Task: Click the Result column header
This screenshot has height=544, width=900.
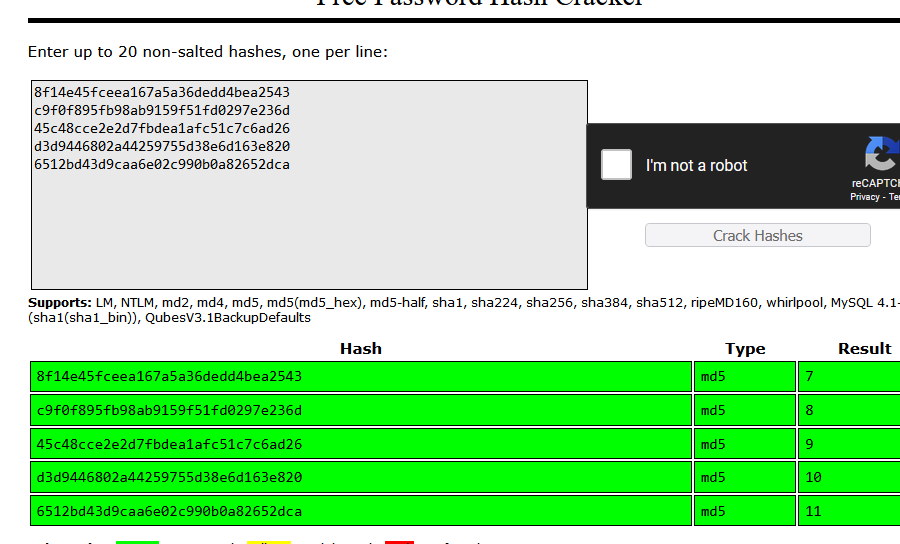Action: [864, 349]
